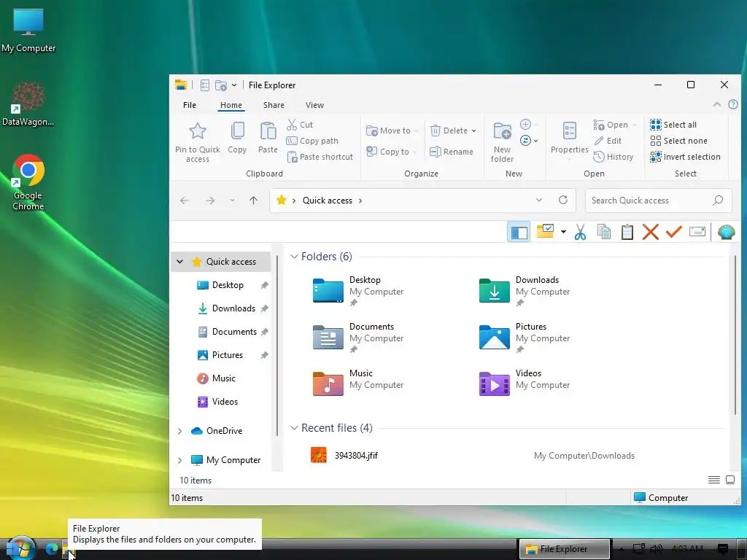Collapse the Recent files (4) group
This screenshot has width=747, height=560.
[294, 428]
